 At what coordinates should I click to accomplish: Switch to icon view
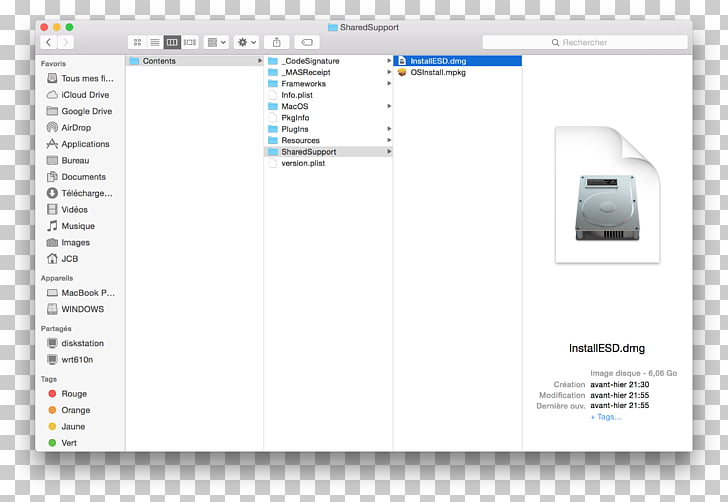click(x=137, y=42)
